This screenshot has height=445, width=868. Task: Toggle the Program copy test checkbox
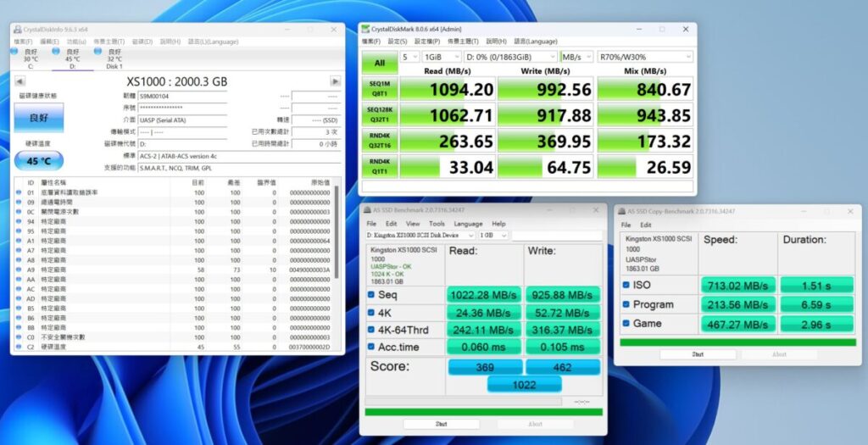[626, 303]
